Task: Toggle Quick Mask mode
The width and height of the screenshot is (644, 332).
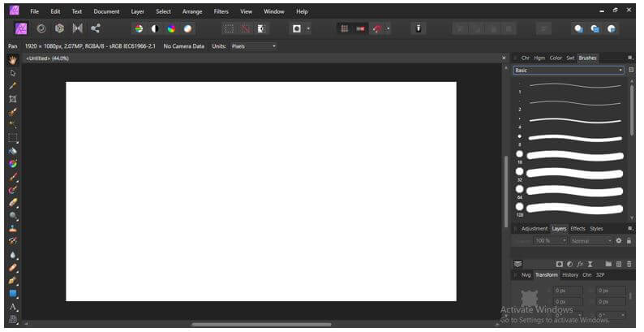Action: point(297,28)
